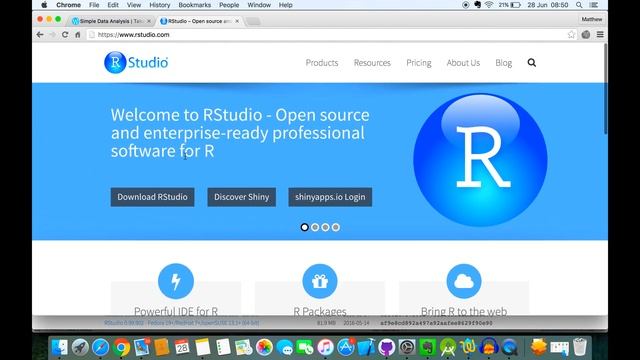Viewport: 640px width, 360px height.
Task: Open the Resources navigation menu
Action: 372,62
